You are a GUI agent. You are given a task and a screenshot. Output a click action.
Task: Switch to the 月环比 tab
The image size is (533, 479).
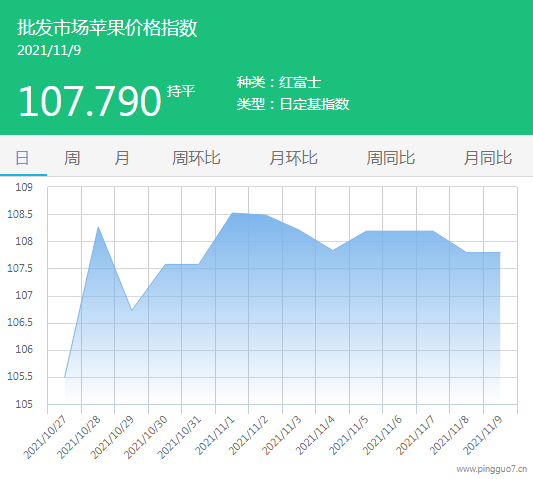point(293,158)
